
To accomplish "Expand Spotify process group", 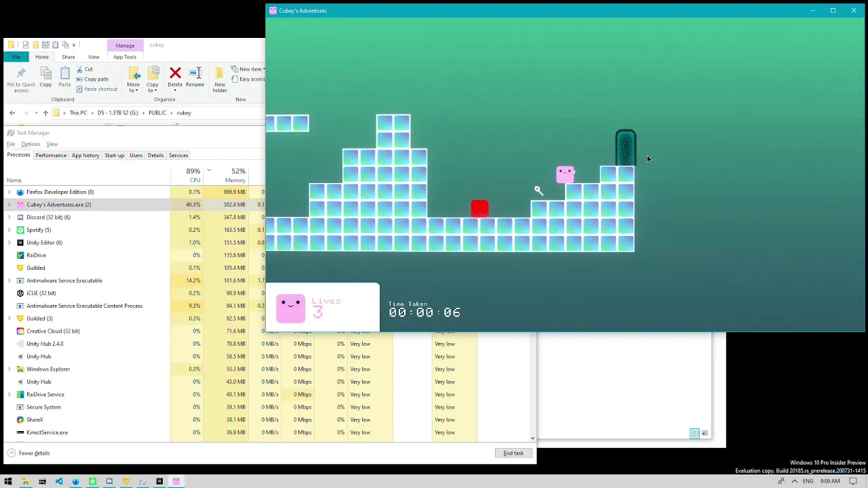I will tap(9, 230).
